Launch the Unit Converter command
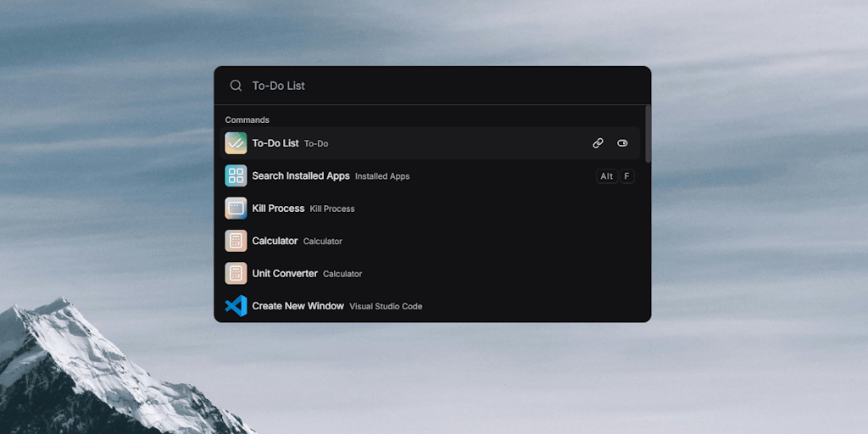The image size is (868, 434). coord(430,274)
